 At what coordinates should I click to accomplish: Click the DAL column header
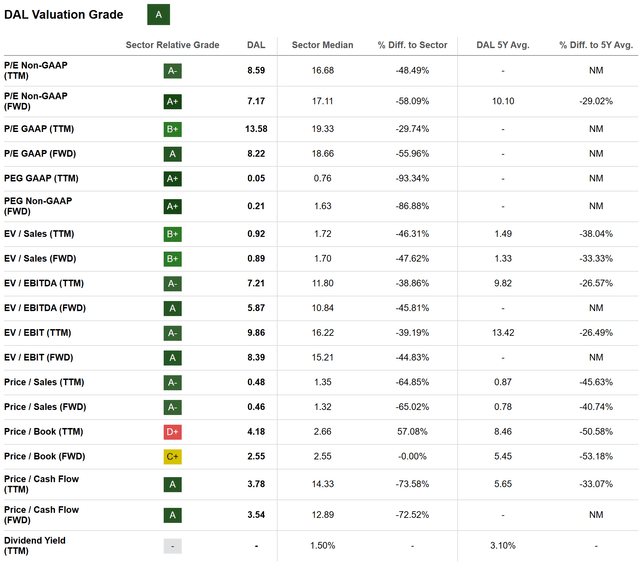pyautogui.click(x=256, y=45)
